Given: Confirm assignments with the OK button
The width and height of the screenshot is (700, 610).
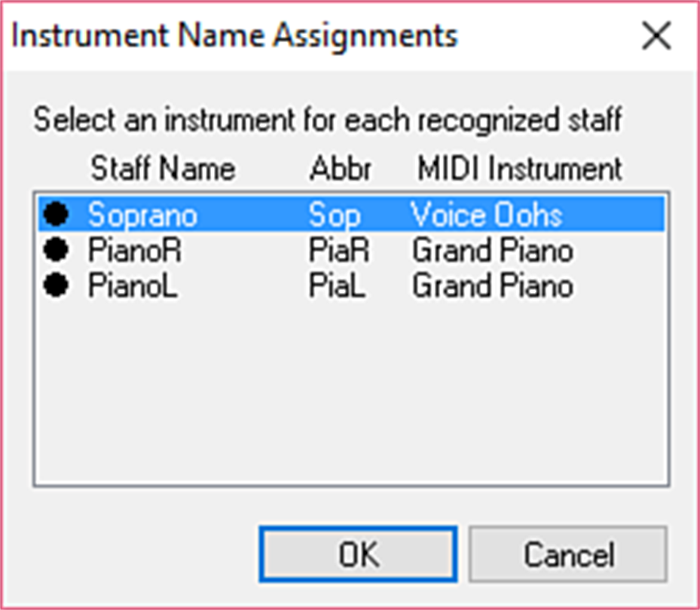Looking at the screenshot, I should click(358, 555).
